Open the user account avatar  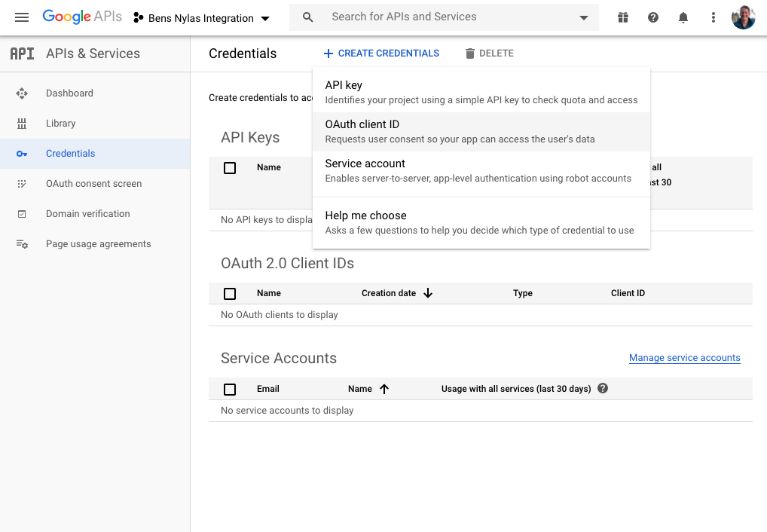pyautogui.click(x=744, y=17)
